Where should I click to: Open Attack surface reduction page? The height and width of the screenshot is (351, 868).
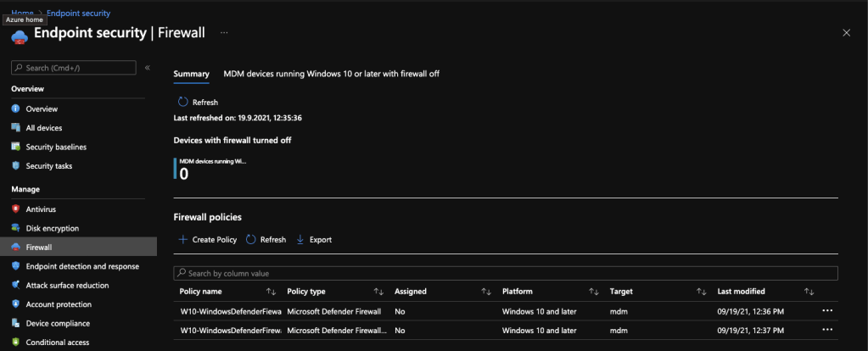(67, 286)
